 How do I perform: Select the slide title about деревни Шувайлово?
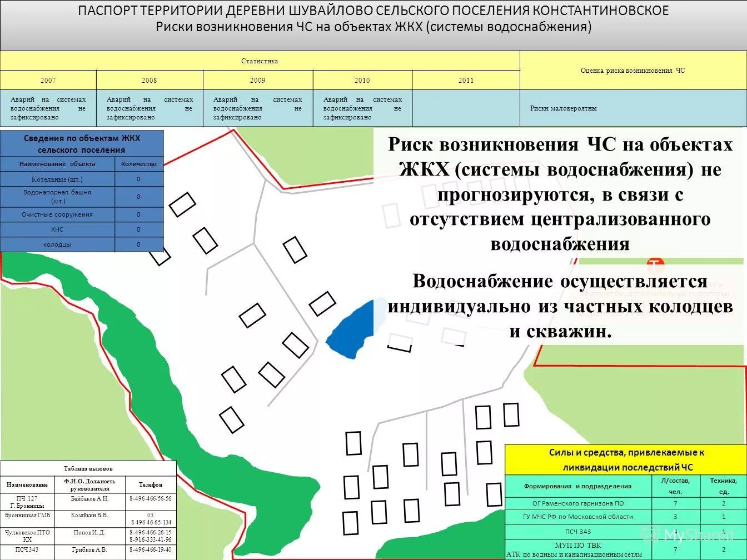373,11
